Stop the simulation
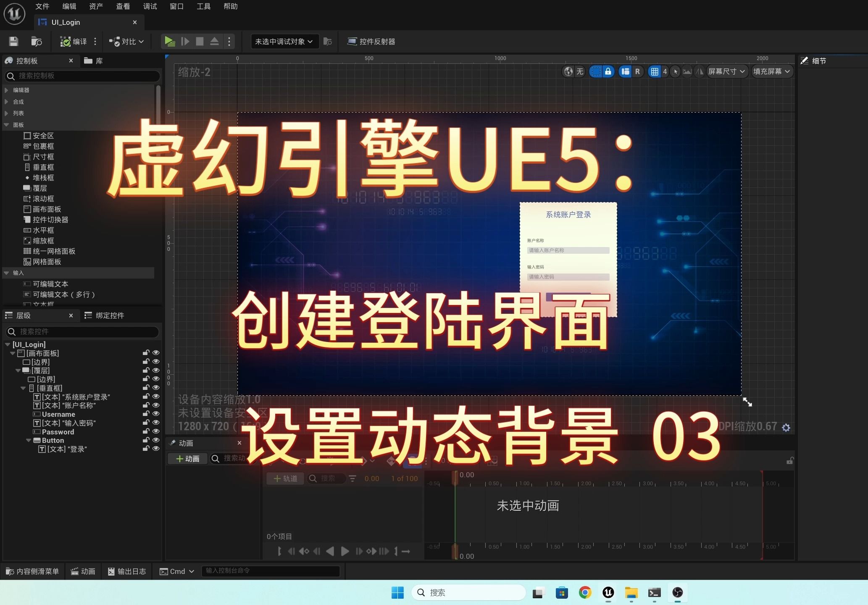This screenshot has width=868, height=605. (x=200, y=41)
